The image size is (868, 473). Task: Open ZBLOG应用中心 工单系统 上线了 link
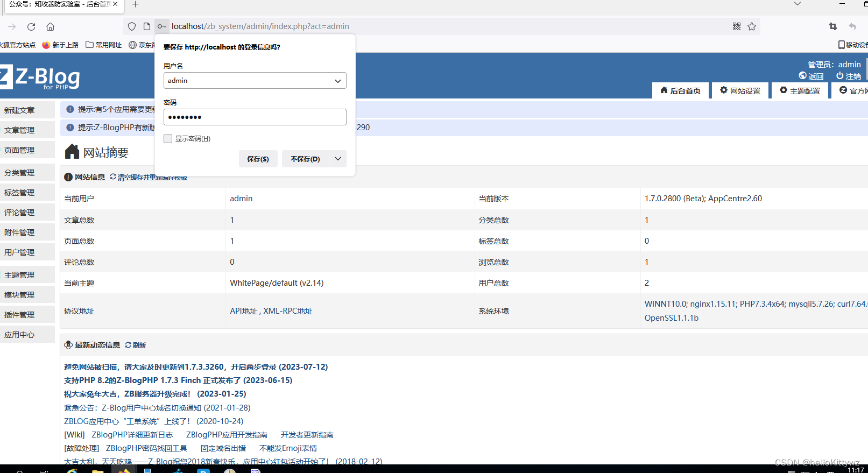point(153,421)
